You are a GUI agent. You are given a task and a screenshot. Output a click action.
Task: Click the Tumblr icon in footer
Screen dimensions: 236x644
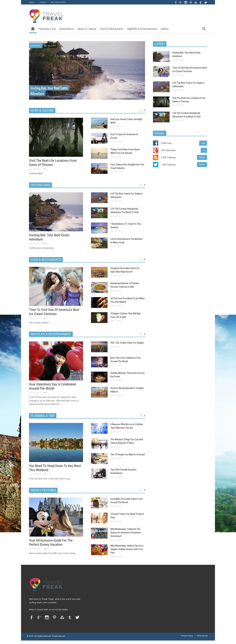(70, 617)
